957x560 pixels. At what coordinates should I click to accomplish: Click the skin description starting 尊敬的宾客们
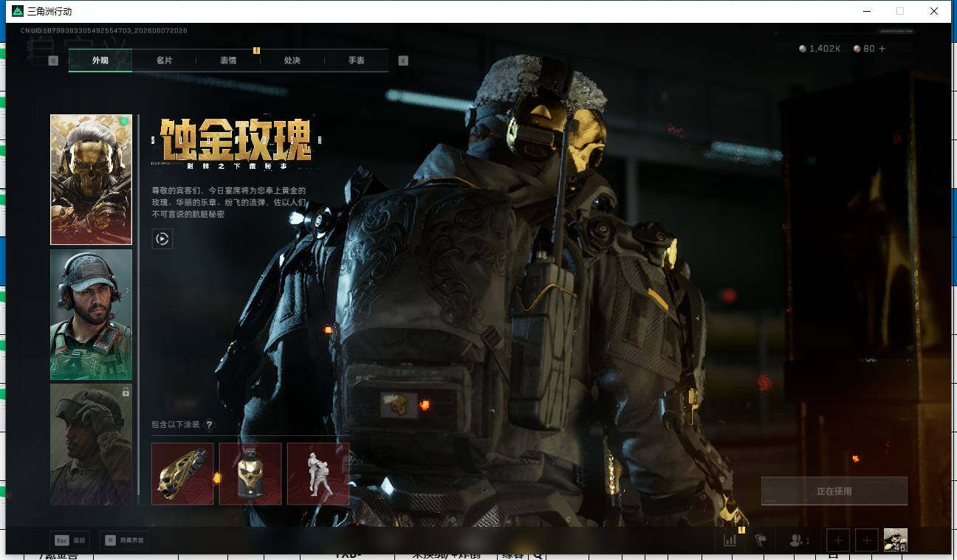click(x=228, y=202)
